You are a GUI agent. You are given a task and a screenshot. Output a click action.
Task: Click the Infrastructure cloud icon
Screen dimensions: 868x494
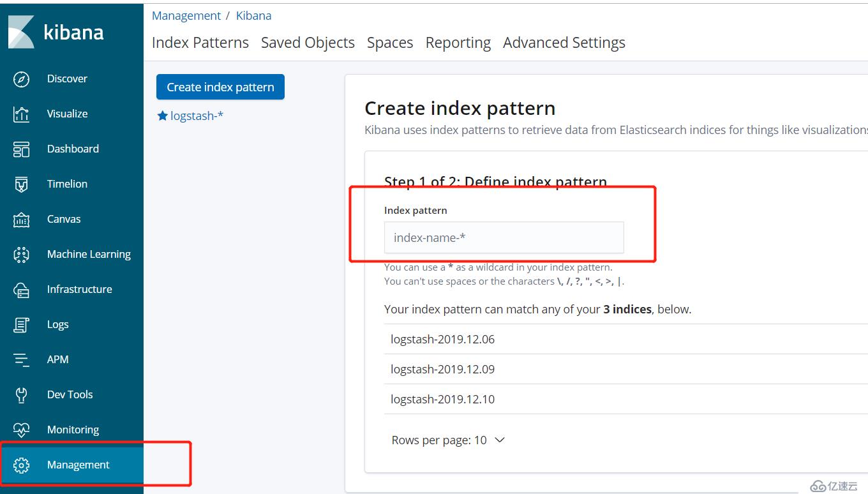21,290
